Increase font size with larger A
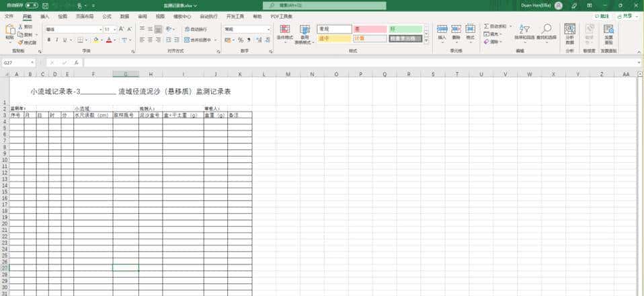The image size is (644, 296). tap(122, 30)
